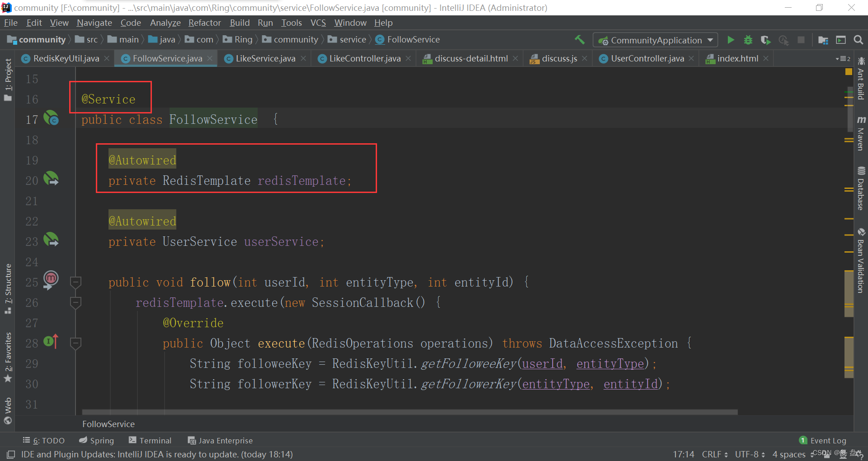Open the Bean Validation tool window

tap(861, 261)
